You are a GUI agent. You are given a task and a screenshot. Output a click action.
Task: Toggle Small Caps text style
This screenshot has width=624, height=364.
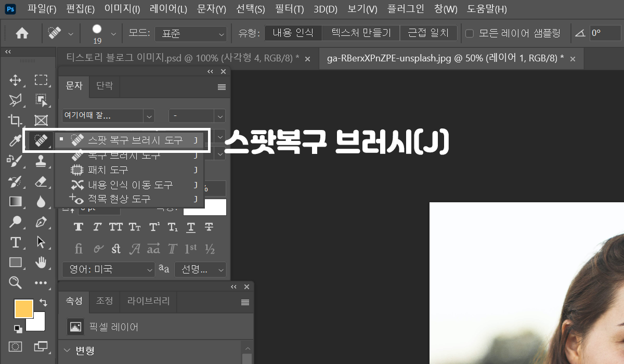click(x=135, y=227)
